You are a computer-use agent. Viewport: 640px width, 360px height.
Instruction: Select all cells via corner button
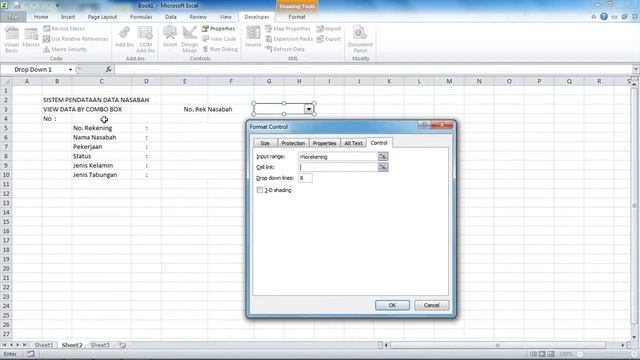(6, 81)
